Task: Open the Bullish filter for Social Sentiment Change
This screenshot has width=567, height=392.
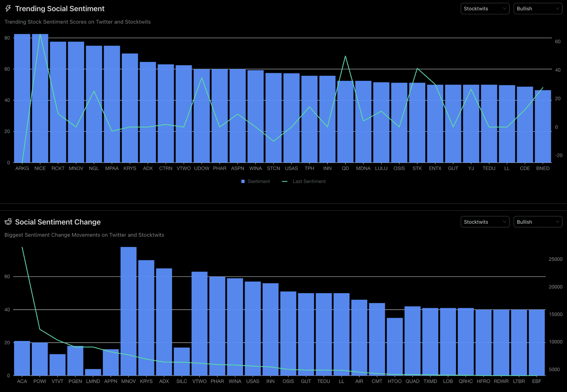Action: coord(537,222)
